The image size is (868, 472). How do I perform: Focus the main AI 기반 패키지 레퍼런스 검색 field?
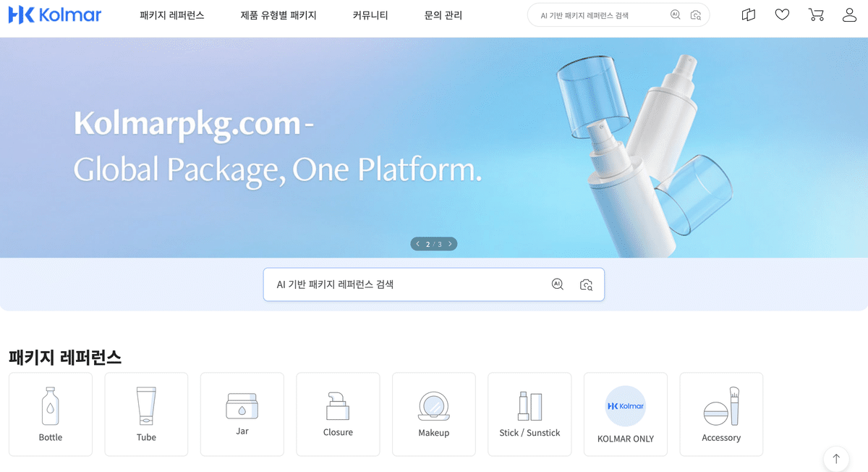(433, 285)
